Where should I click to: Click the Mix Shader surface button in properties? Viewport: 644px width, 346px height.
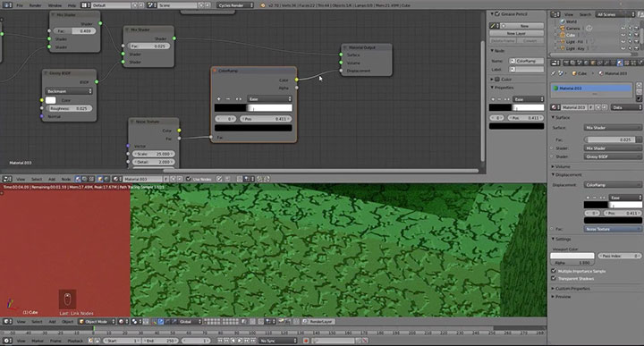(613, 128)
